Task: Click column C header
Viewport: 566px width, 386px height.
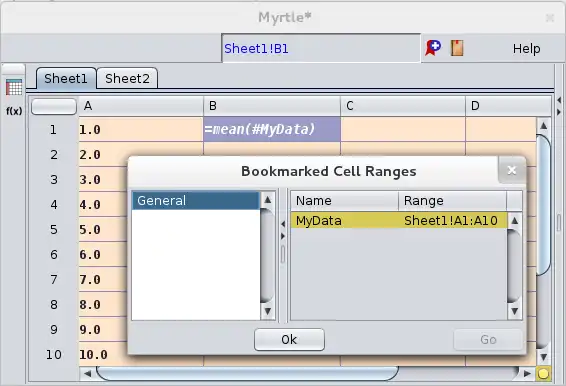Action: pyautogui.click(x=403, y=106)
